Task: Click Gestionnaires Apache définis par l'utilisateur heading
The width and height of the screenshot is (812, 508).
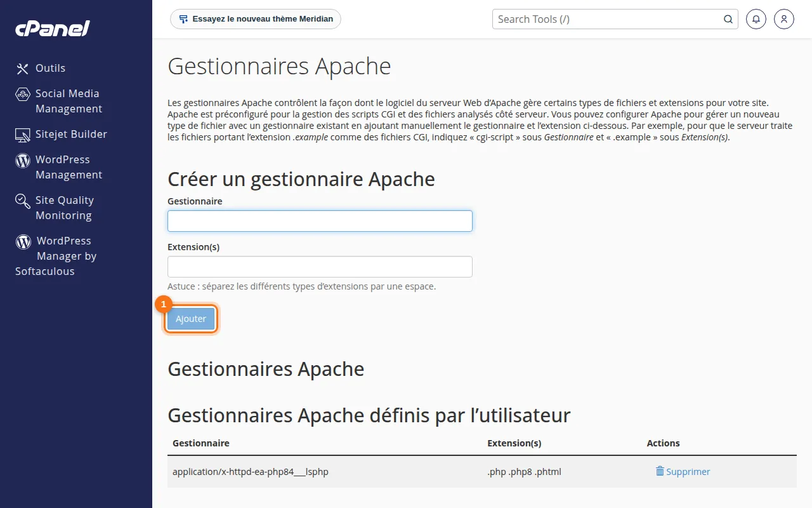Action: click(x=369, y=415)
